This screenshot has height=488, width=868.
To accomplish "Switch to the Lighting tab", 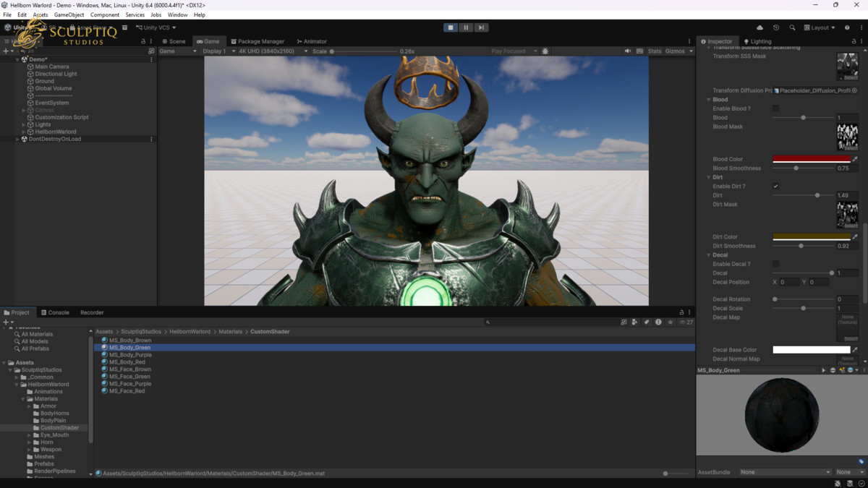I will tap(757, 41).
